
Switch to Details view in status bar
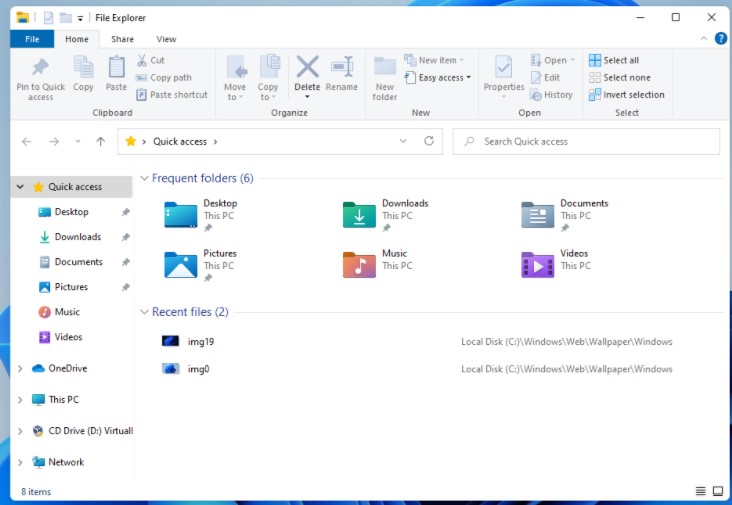click(x=700, y=491)
